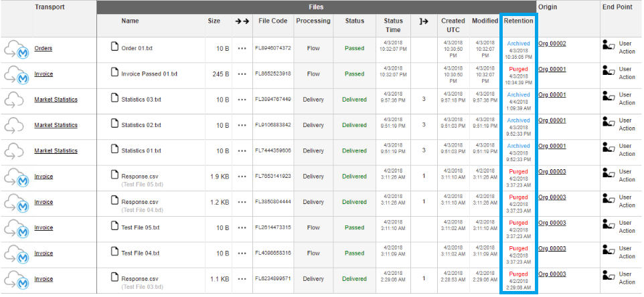Click the Orders transport MuleSoft cloud icon

[16, 50]
